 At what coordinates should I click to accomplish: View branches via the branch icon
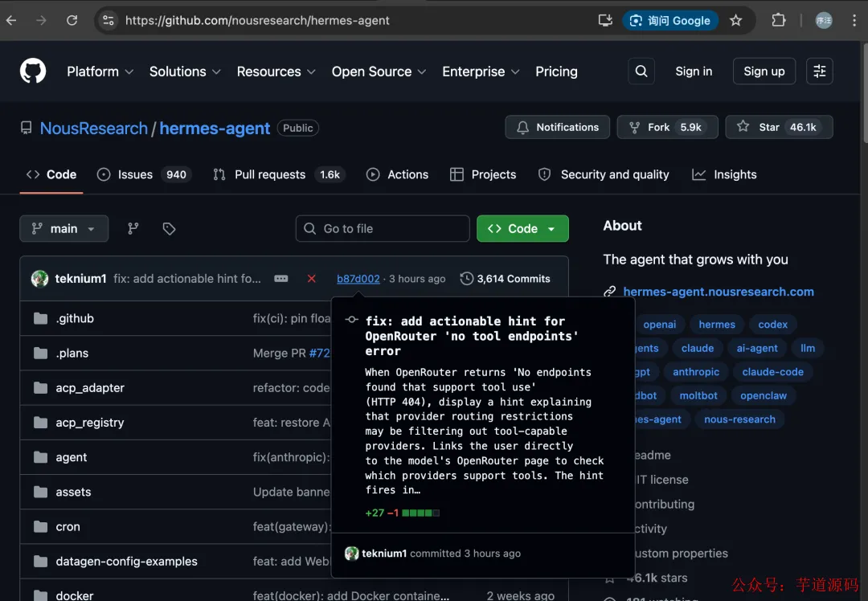click(133, 228)
